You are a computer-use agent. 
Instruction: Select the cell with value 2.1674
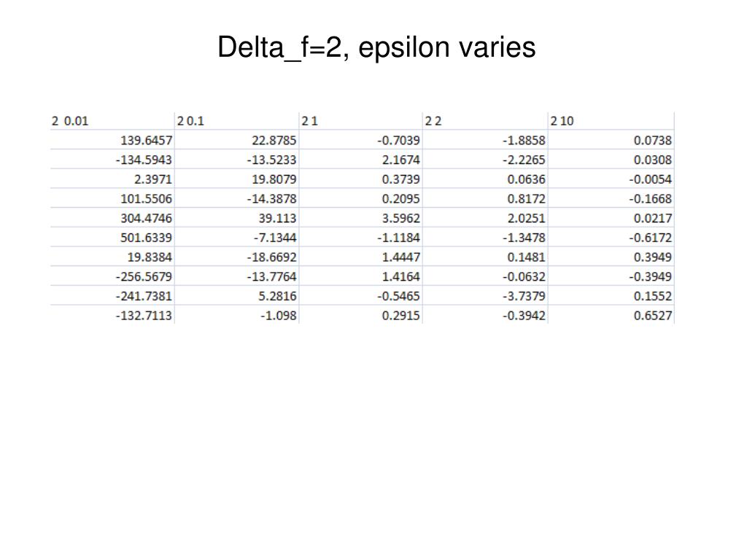[x=360, y=160]
